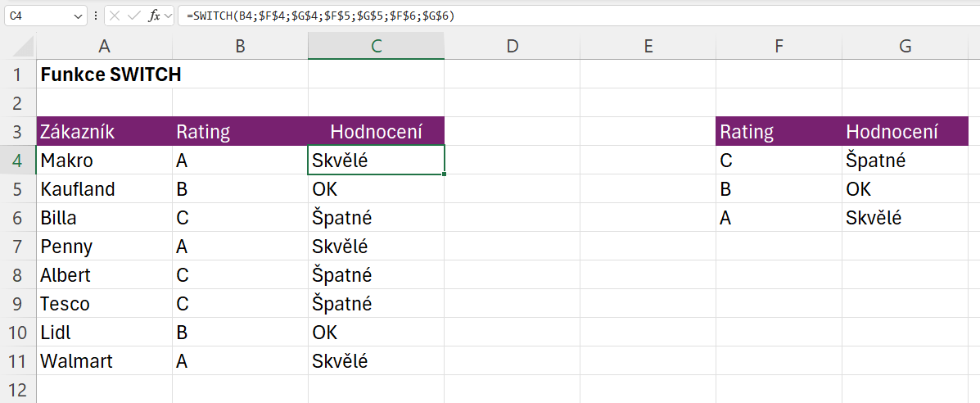Click the fill handle of cell C4
This screenshot has height=403, width=980.
[445, 174]
